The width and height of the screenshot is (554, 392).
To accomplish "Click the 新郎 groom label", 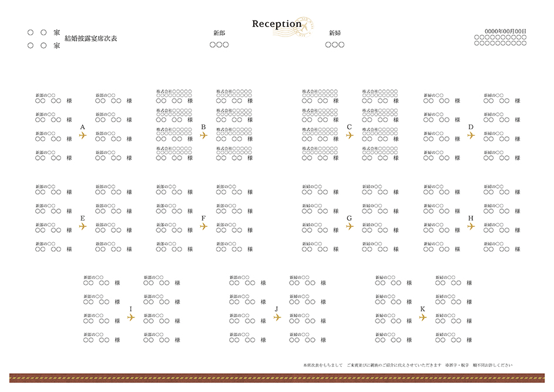I will [219, 33].
